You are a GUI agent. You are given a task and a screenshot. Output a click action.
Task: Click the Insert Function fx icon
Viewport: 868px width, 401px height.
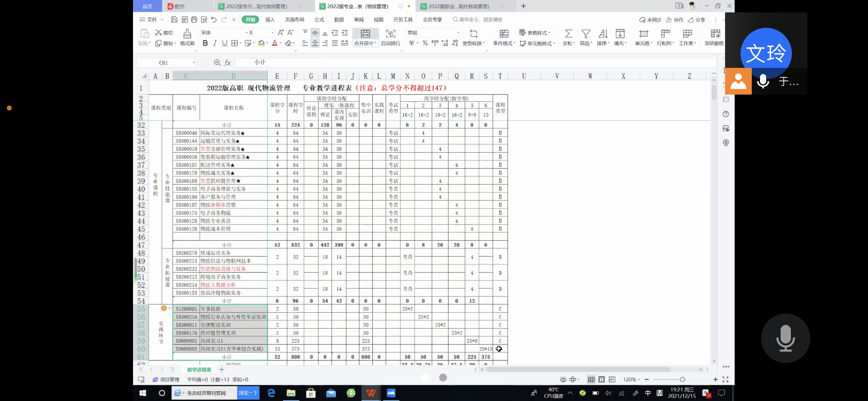228,63
